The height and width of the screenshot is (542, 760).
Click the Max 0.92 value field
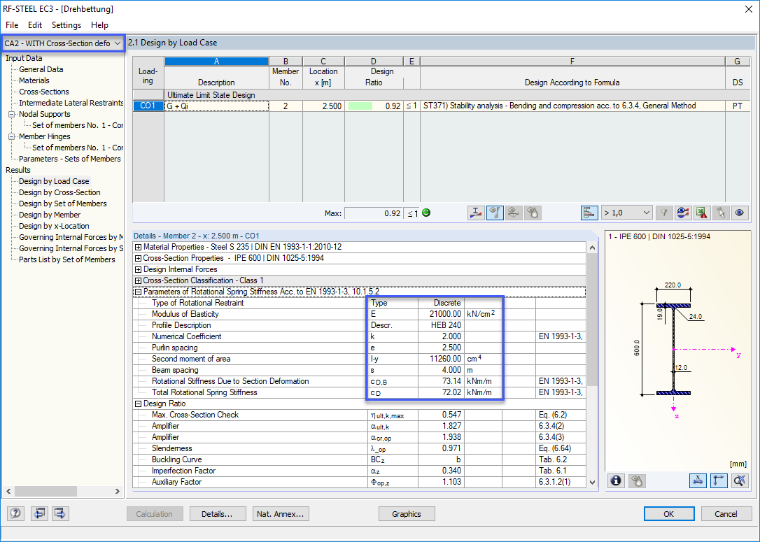click(374, 213)
